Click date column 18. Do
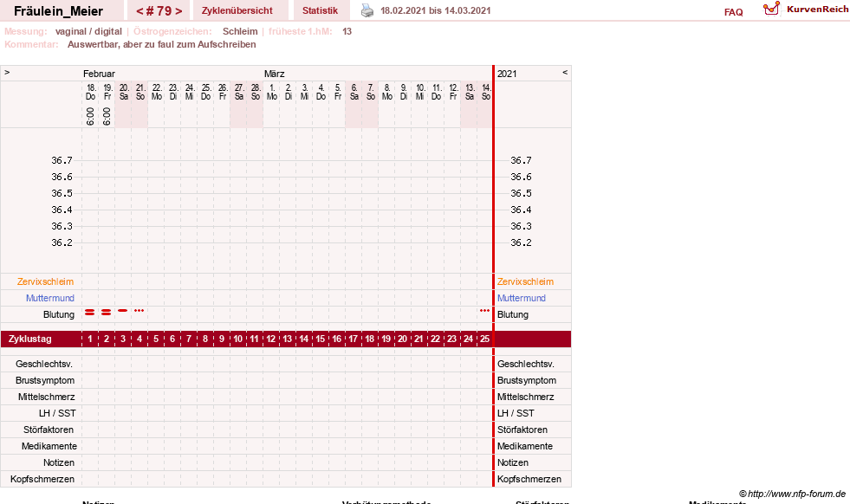This screenshot has width=850, height=504. (x=90, y=92)
